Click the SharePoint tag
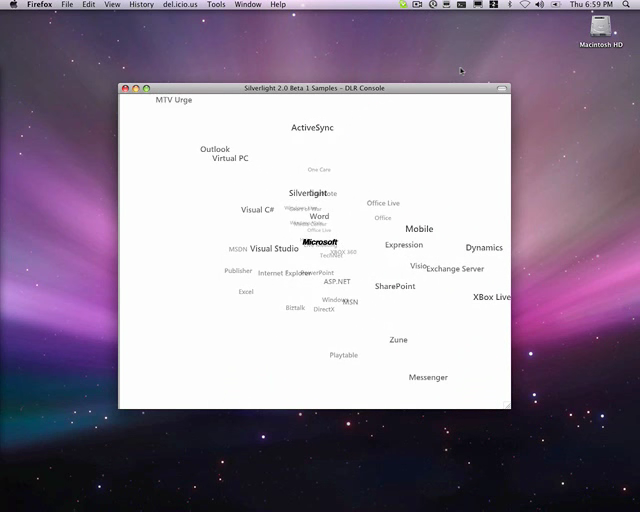The width and height of the screenshot is (640, 512). point(395,286)
